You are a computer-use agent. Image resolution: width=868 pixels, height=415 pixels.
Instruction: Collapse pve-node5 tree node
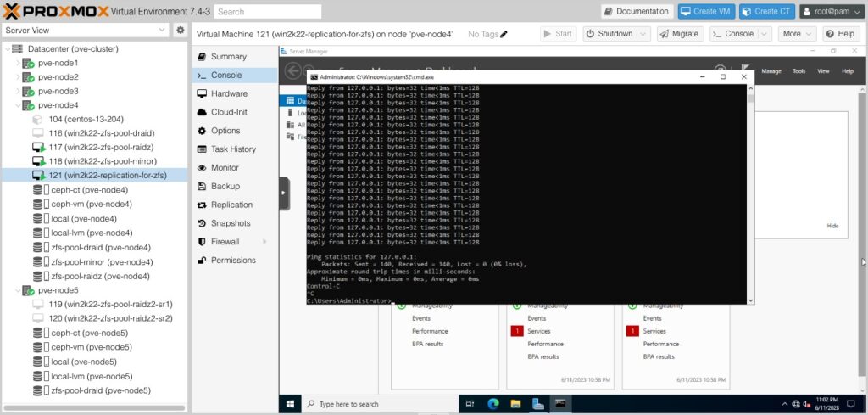coord(19,290)
